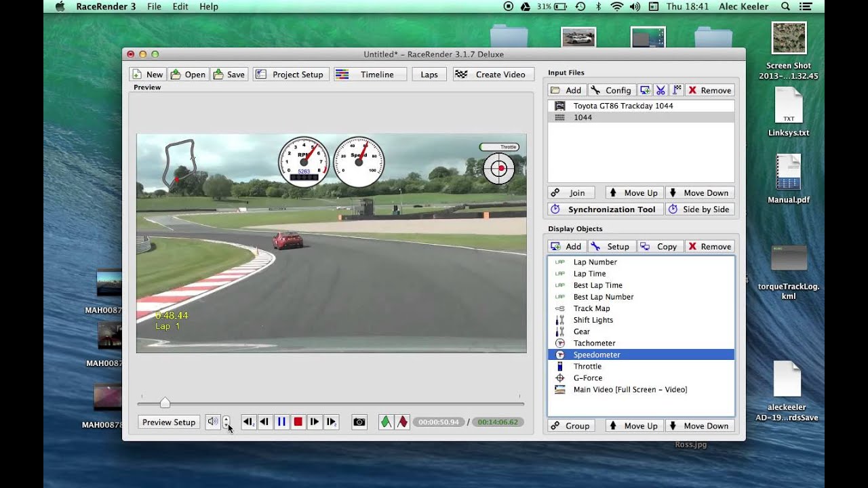Screen dimensions: 868x488
Task: Copy the selected display object
Action: (x=660, y=247)
